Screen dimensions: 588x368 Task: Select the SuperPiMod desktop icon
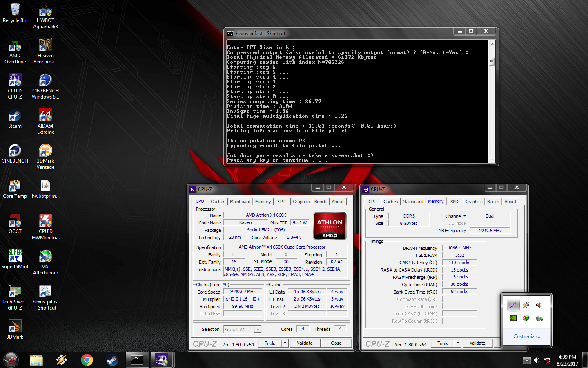(15, 260)
